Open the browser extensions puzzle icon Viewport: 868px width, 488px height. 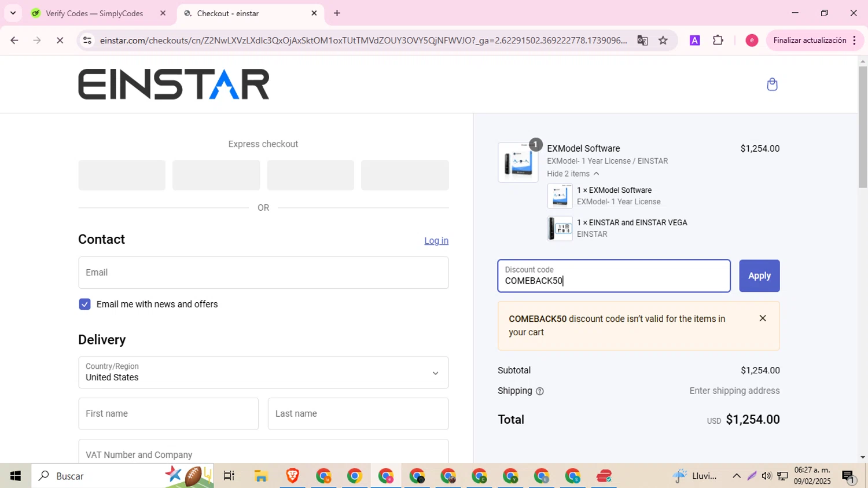click(x=718, y=41)
